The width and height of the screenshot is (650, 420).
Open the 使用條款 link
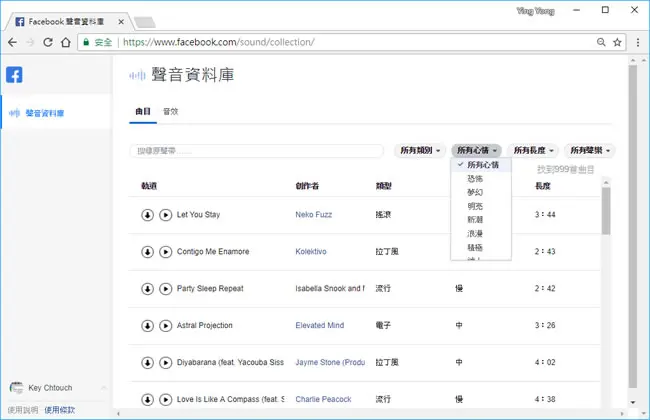pos(60,410)
